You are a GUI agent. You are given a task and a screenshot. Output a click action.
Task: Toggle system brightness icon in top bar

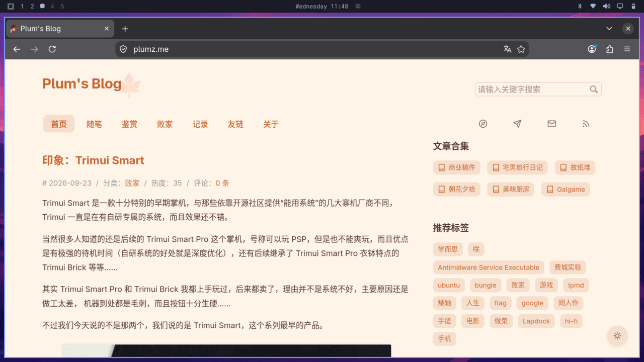click(358, 6)
